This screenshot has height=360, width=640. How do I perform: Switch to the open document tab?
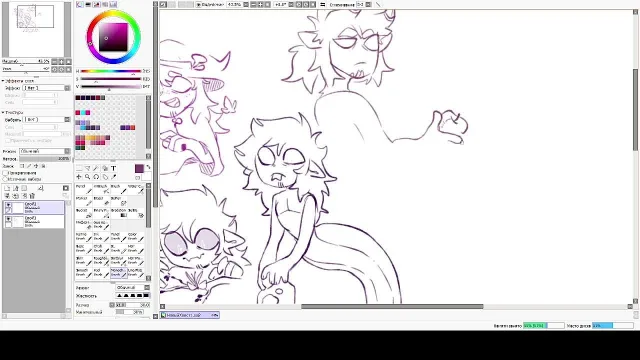(189, 315)
